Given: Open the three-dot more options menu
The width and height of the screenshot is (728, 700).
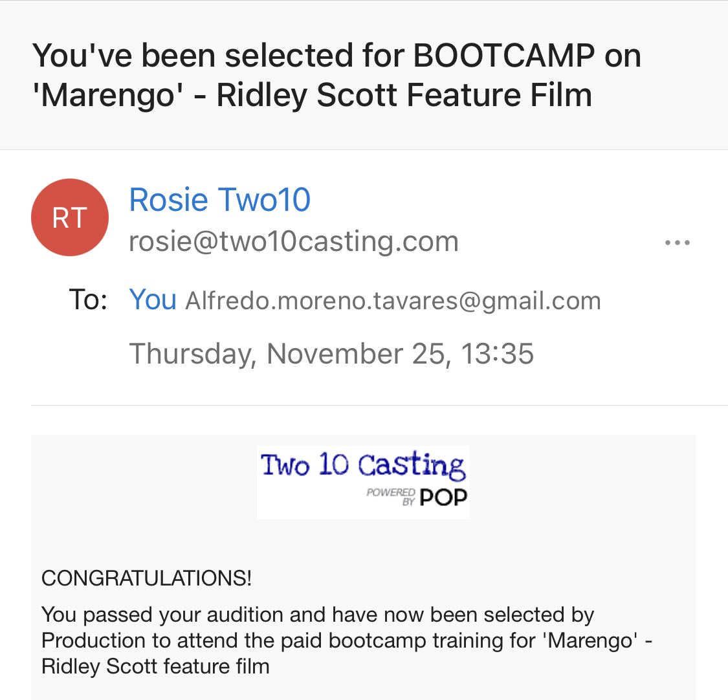Looking at the screenshot, I should tap(678, 243).
